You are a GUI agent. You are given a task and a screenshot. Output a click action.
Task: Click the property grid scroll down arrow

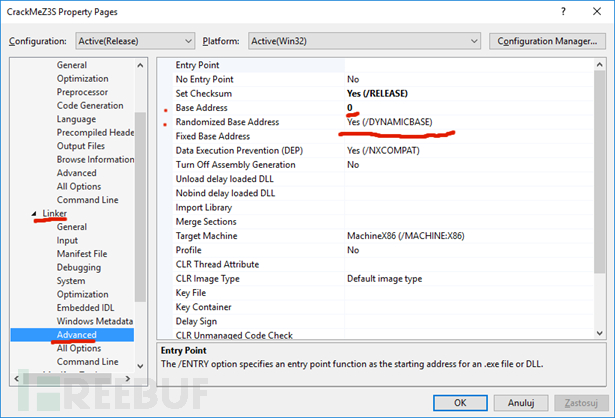(x=600, y=333)
